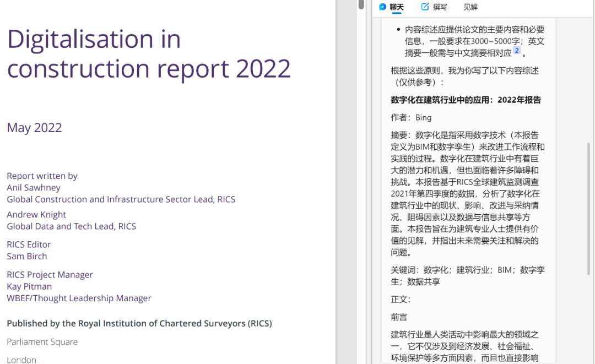Image resolution: width=595 pixels, height=364 pixels.
Task: Click the date text 'May 2022'
Action: [x=34, y=128]
